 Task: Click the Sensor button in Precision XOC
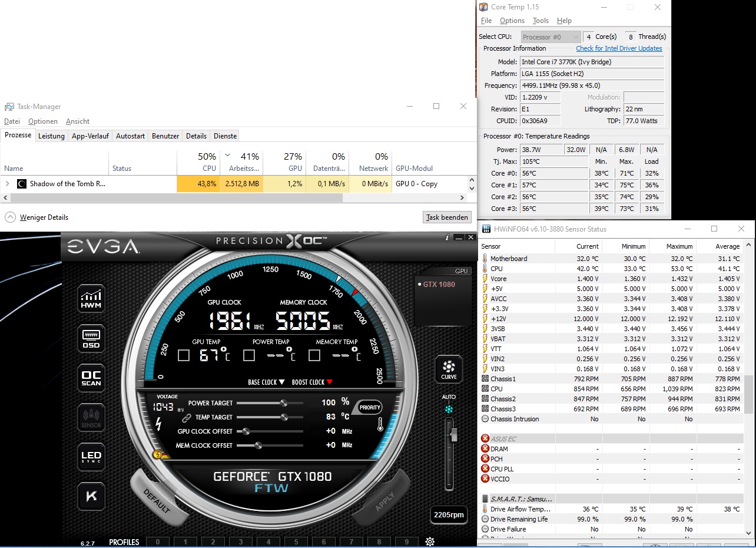coord(91,417)
